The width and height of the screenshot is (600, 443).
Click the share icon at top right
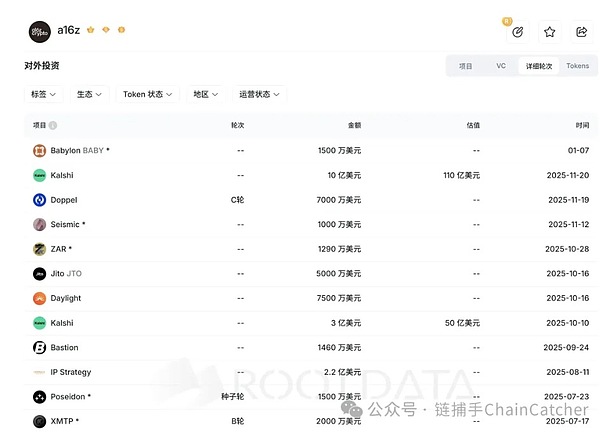581,32
